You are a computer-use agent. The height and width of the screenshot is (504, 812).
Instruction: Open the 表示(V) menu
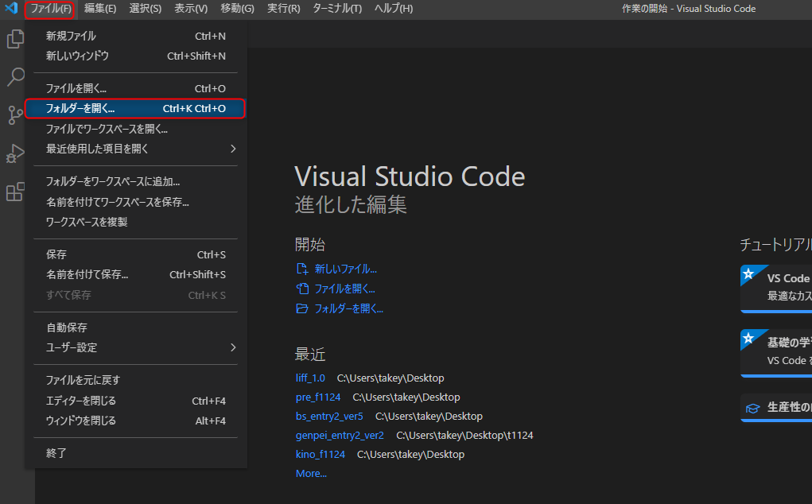(191, 9)
